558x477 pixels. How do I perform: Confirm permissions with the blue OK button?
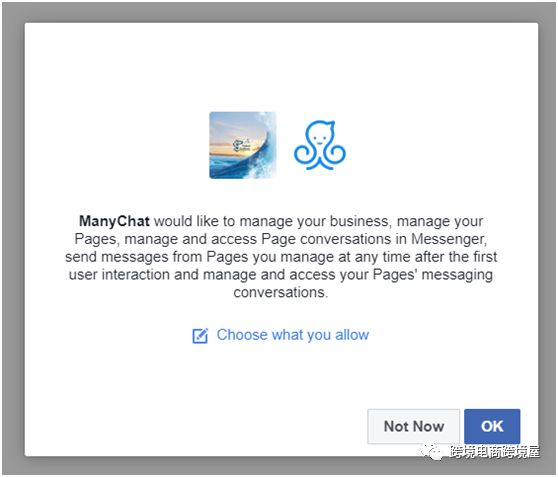[x=492, y=426]
